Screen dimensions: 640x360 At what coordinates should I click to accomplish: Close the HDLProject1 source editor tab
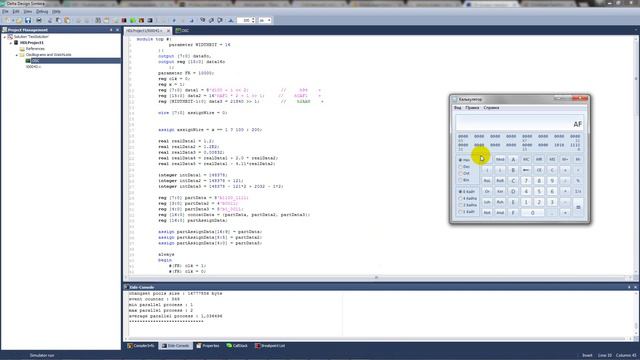pos(168,31)
